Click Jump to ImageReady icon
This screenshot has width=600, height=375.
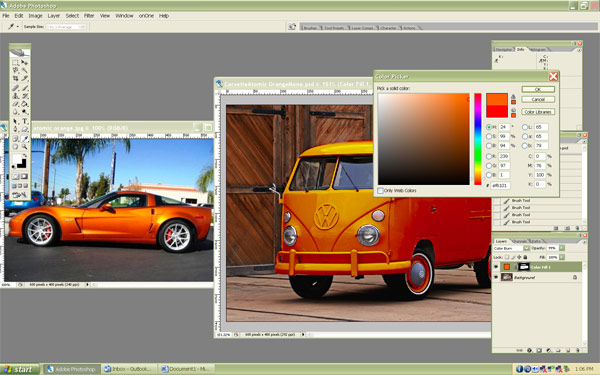(x=20, y=195)
